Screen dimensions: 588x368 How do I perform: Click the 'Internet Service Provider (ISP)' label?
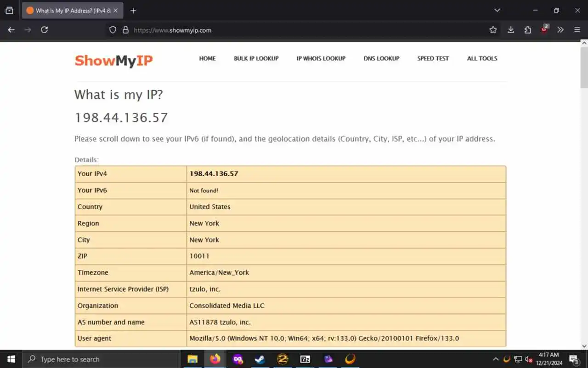(123, 289)
